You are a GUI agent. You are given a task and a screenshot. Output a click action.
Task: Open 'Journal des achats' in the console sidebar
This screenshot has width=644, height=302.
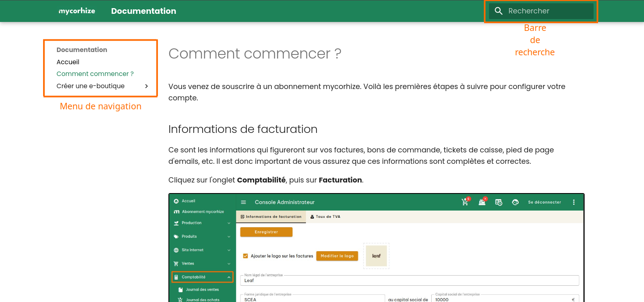203,300
